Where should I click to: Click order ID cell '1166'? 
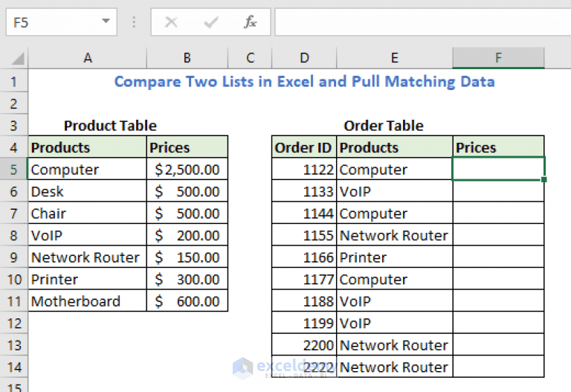[x=304, y=257]
